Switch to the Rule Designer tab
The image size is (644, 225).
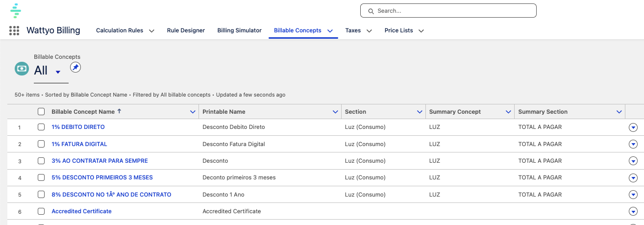tap(186, 30)
